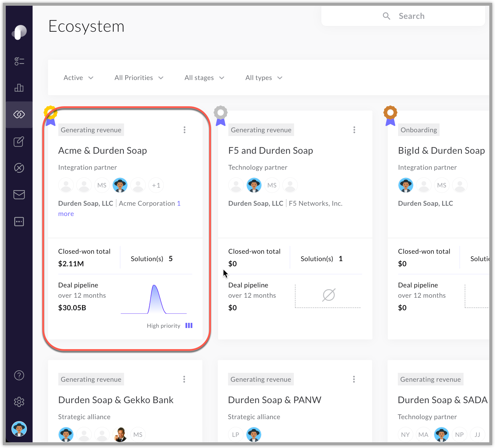The image size is (495, 448).
Task: Open the bar chart analytics icon
Action: tap(19, 88)
